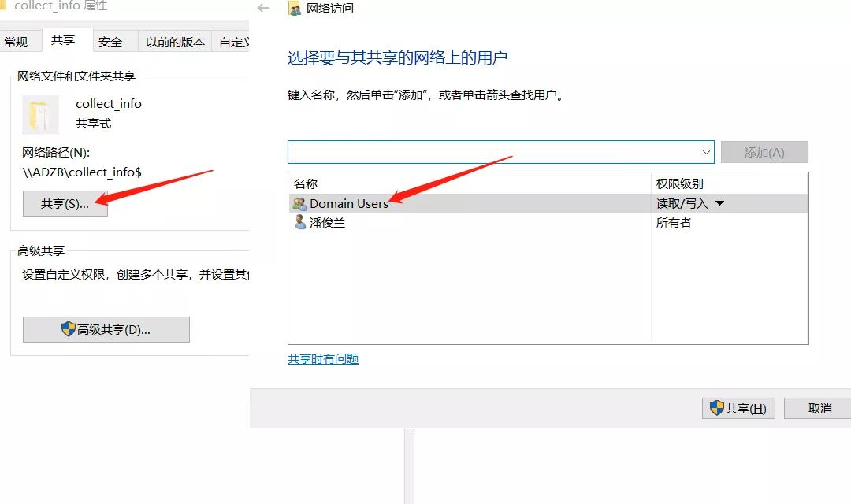
Task: Switch to the 安全 tab
Action: click(x=110, y=42)
